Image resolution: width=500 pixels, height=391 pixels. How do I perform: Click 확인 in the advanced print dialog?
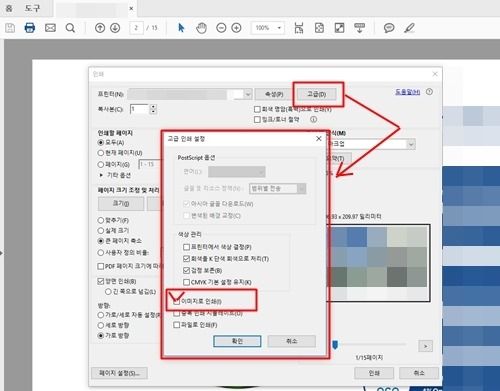click(237, 341)
